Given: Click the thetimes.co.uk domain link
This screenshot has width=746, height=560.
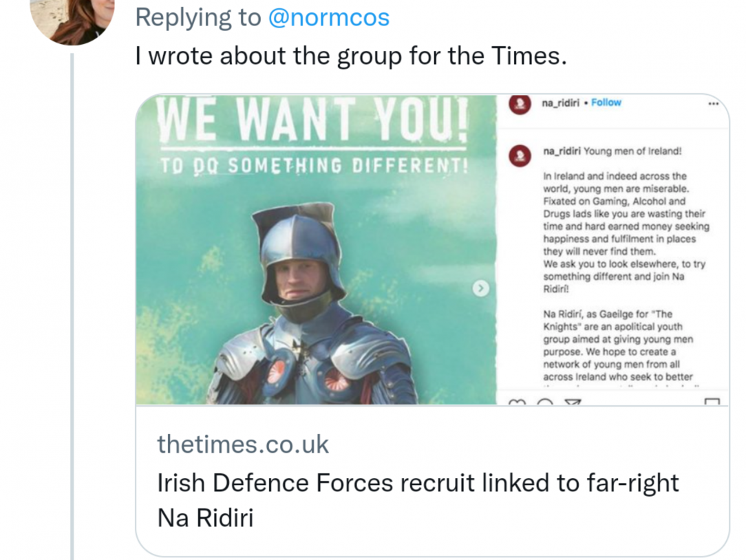Looking at the screenshot, I should coord(243,444).
